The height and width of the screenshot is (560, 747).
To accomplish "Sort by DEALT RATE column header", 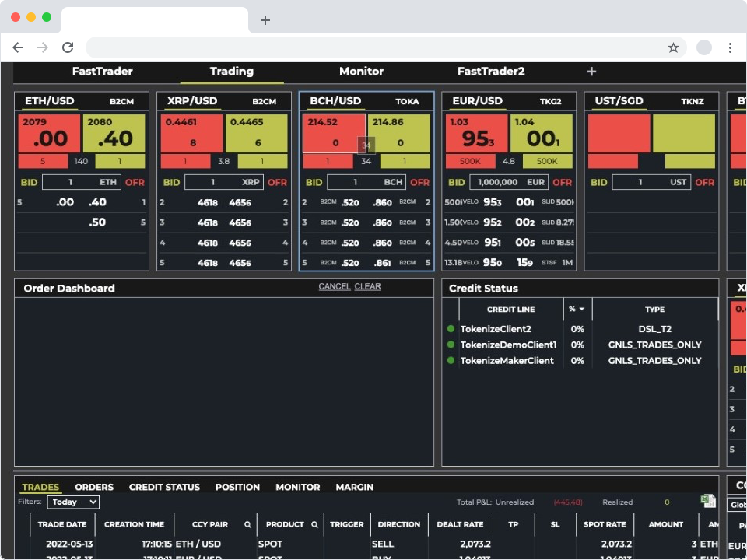I will coord(460,524).
